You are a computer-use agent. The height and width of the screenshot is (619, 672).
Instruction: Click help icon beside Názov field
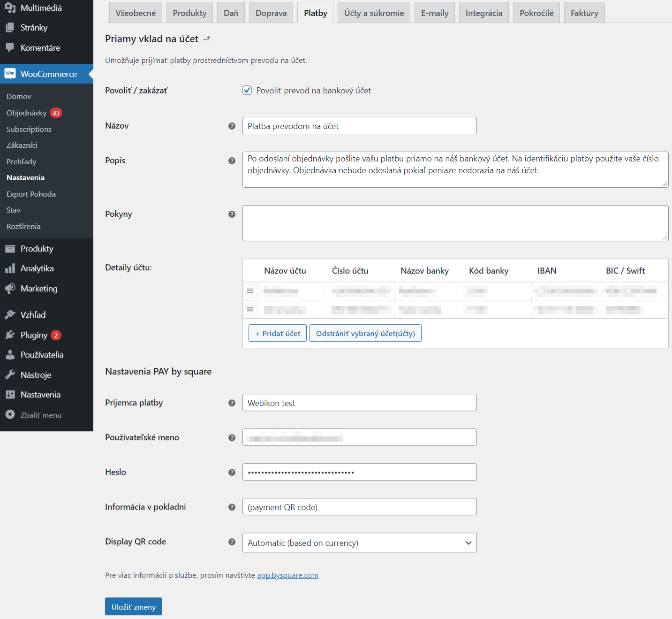click(232, 126)
